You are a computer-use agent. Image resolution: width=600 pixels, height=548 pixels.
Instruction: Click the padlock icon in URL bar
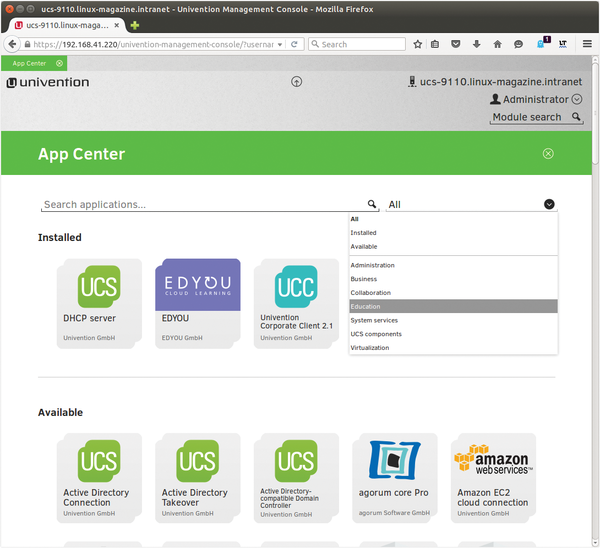(27, 44)
